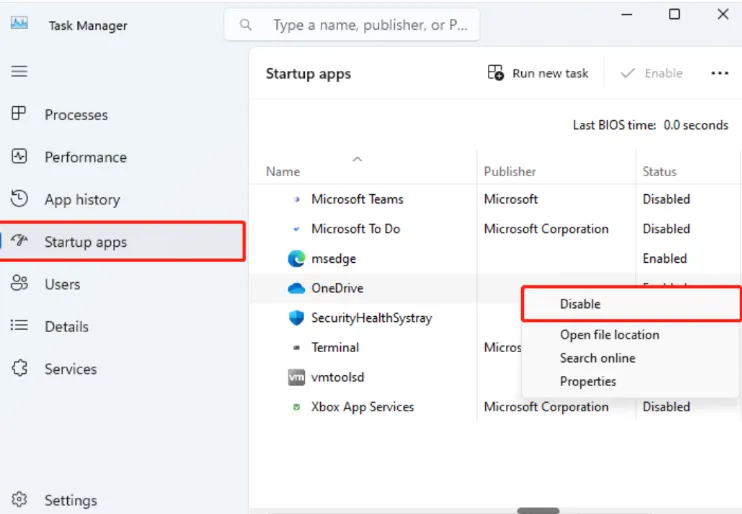Screen dimensions: 742x514
Task: Click the Xbox App Services icon
Action: pos(297,407)
